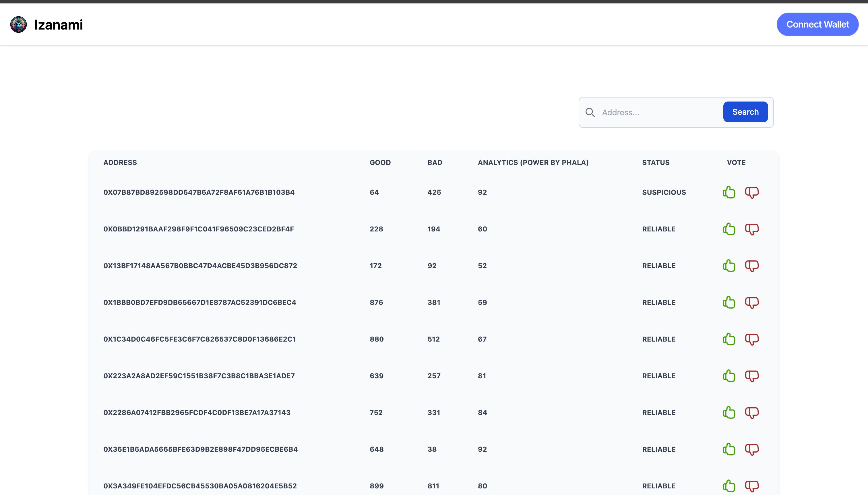
Task: Select address 0X2286A07412FBB2965FCDF4C0DF13BE7A17A37143
Action: 197,413
